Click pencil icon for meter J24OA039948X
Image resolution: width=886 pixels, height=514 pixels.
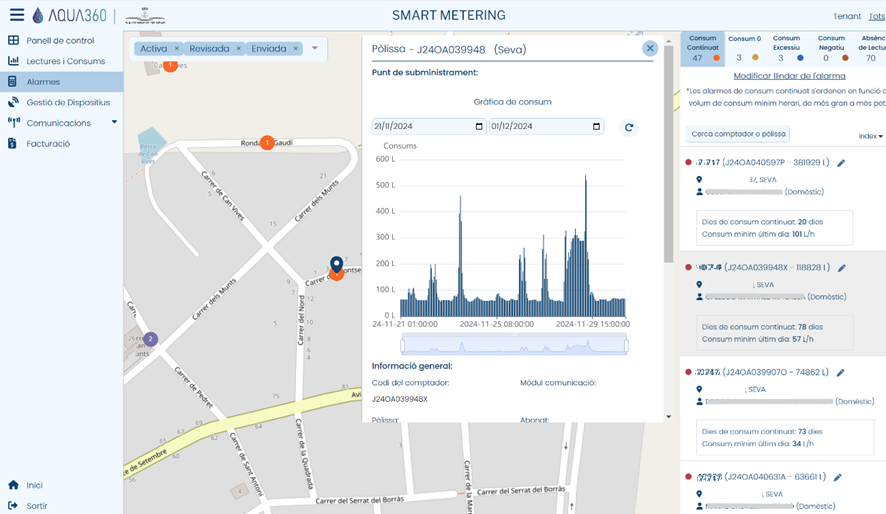[x=842, y=268]
